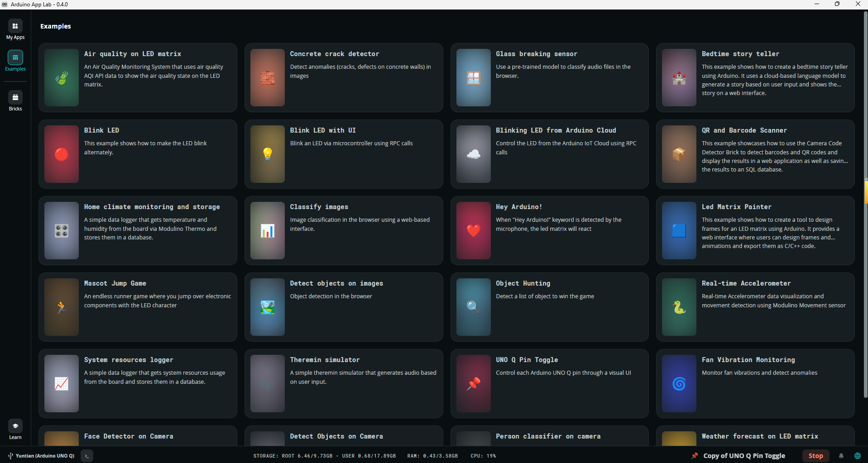The image size is (868, 463).
Task: Click the package thumbnail of QR and Barcode Scanner
Action: 679,154
